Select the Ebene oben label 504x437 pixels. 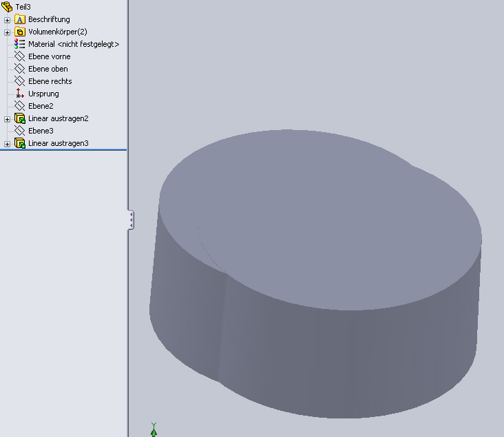(48, 69)
